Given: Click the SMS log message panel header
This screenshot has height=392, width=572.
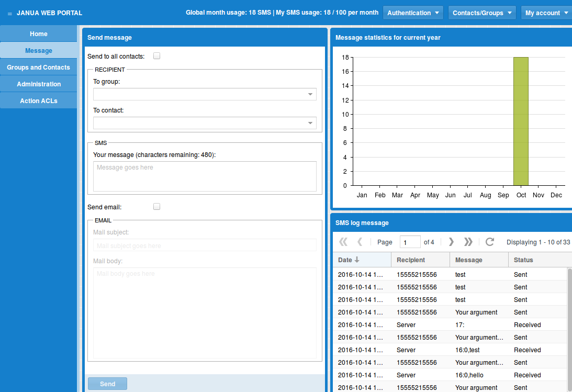Looking at the screenshot, I should click(452, 223).
